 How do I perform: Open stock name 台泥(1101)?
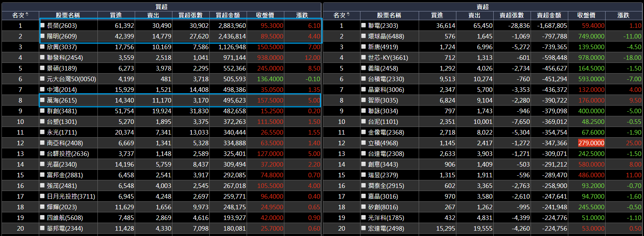(x=383, y=122)
